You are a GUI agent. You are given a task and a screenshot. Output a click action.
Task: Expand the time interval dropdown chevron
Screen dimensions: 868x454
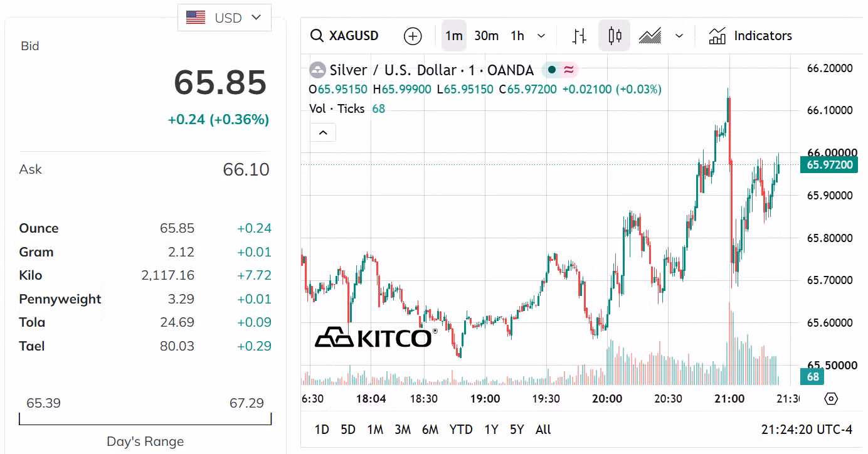541,36
